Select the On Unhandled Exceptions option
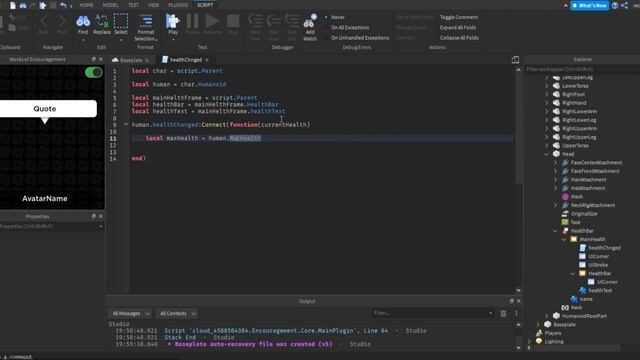Viewport: 640px width, 360px height. point(360,38)
